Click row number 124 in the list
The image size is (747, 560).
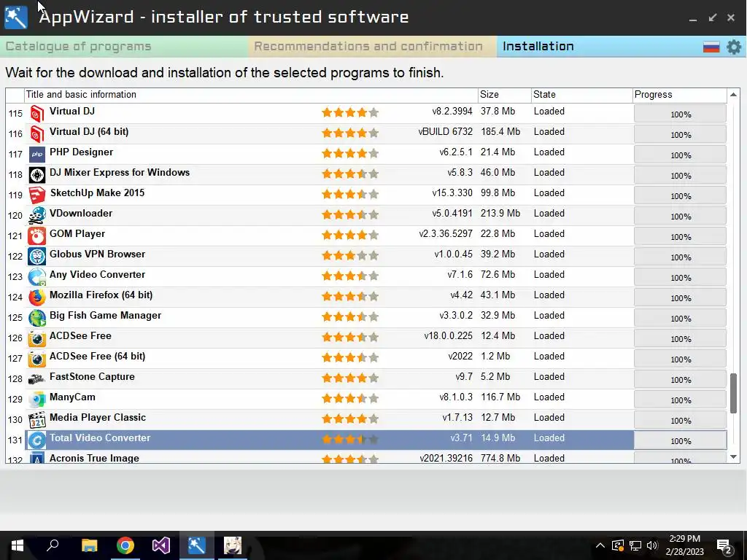click(x=15, y=297)
